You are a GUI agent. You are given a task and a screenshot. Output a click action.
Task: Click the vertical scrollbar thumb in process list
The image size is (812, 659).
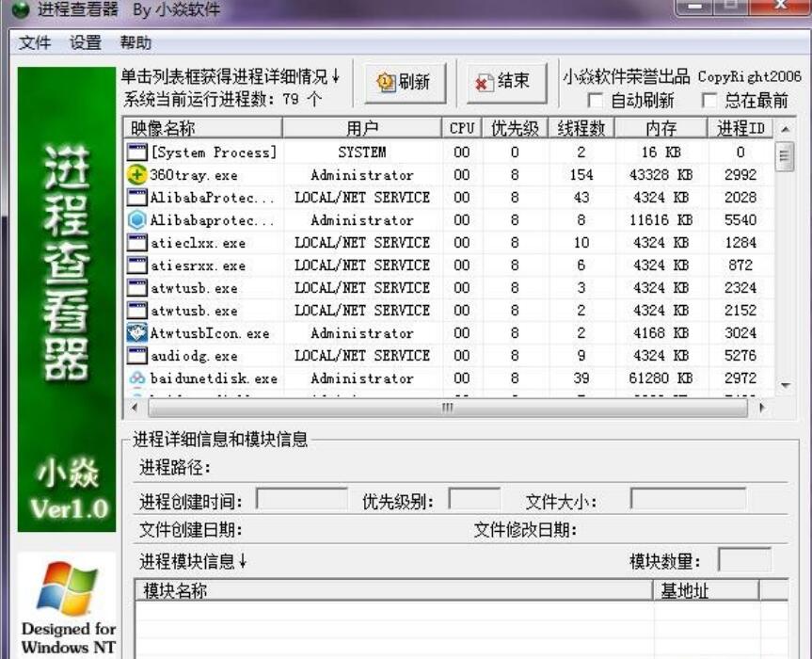(785, 155)
